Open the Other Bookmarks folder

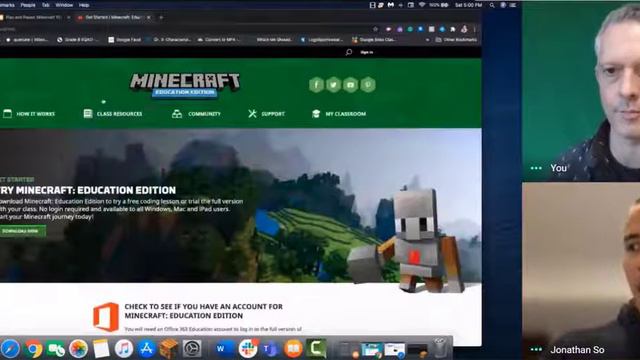coord(456,40)
